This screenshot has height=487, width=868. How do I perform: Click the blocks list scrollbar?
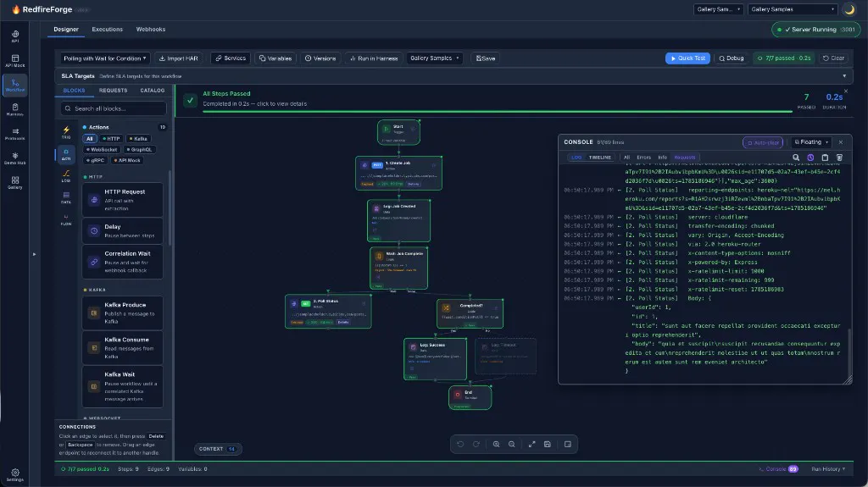[170, 208]
